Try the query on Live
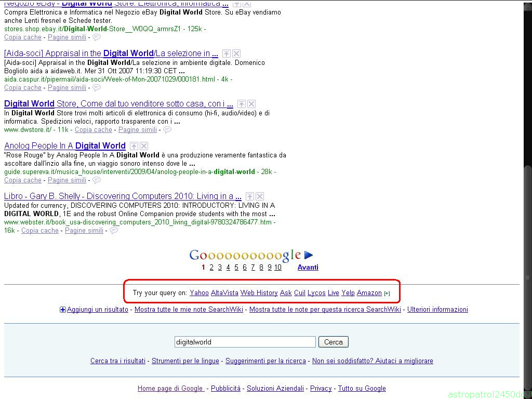Viewport: 532px width, 399px height. pos(334,293)
